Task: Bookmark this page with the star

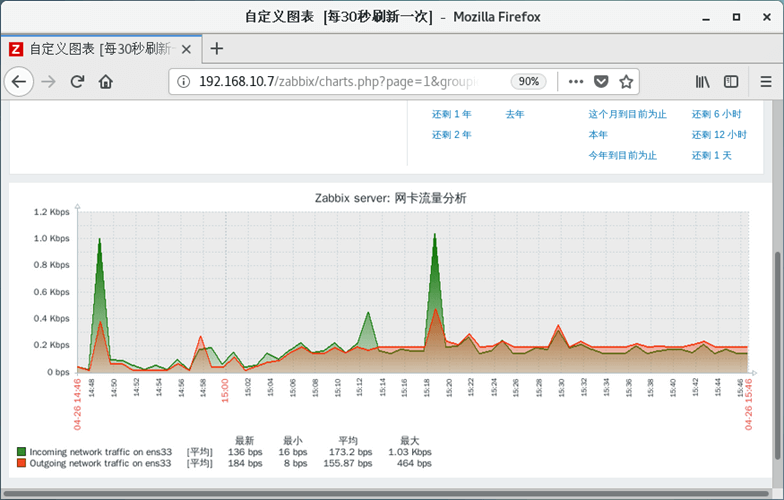Action: 626,82
